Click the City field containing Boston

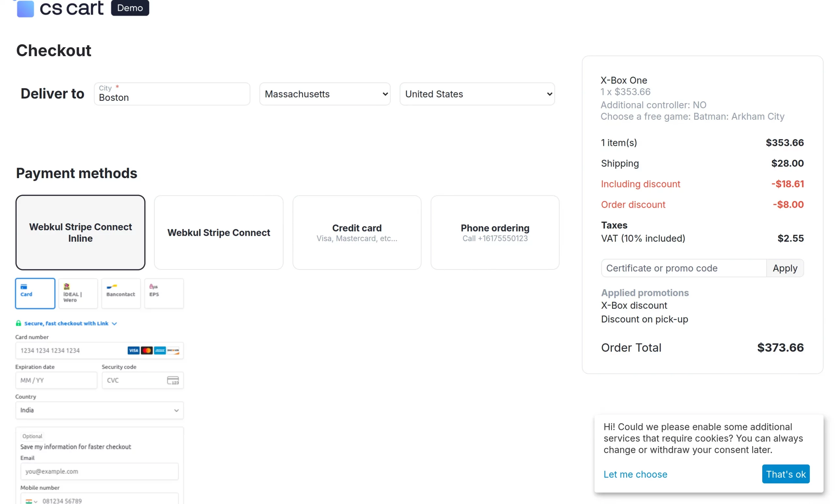tap(172, 94)
